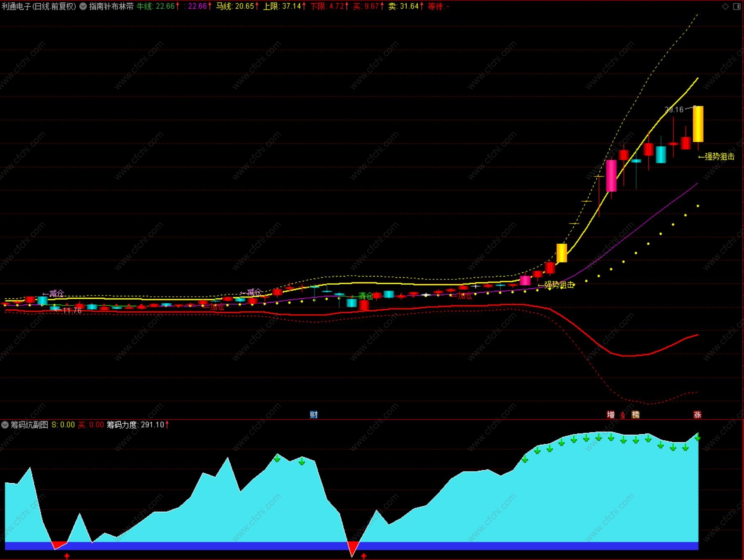Click the 筹码坑副图 sub-chart name
The width and height of the screenshot is (744, 560).
click(x=29, y=424)
